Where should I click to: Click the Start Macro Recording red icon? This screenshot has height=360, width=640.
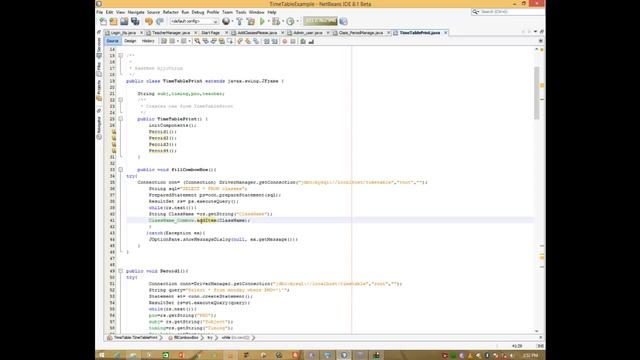[285, 41]
